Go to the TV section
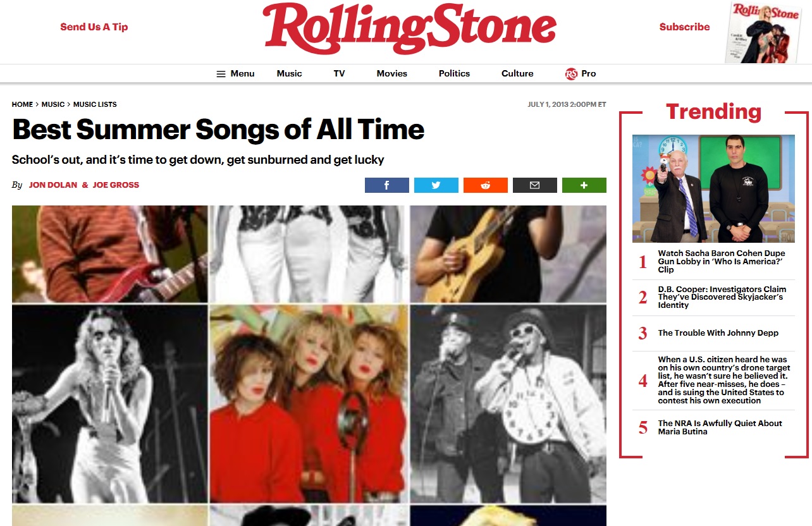 pyautogui.click(x=339, y=73)
